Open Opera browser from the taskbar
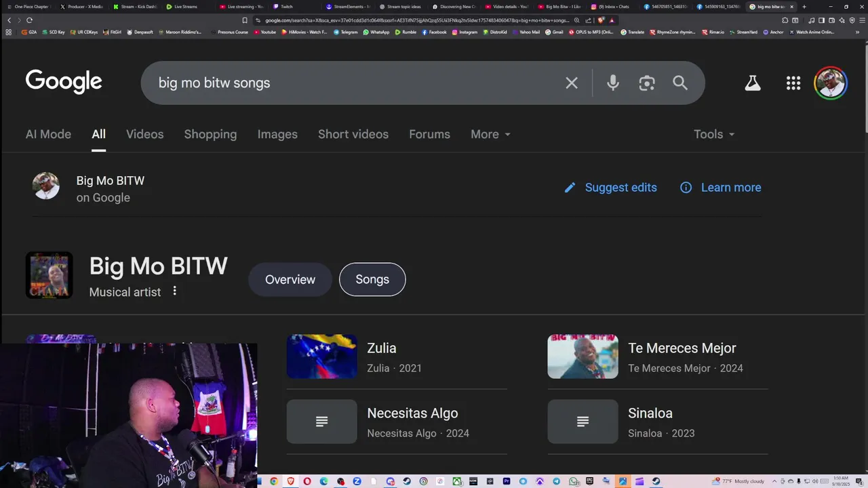The image size is (868, 488). point(307,481)
